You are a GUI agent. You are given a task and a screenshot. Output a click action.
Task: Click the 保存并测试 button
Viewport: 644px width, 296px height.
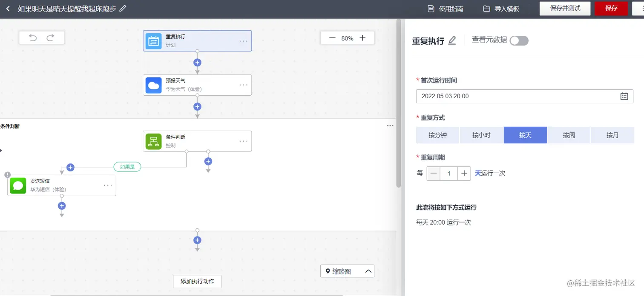coord(565,9)
